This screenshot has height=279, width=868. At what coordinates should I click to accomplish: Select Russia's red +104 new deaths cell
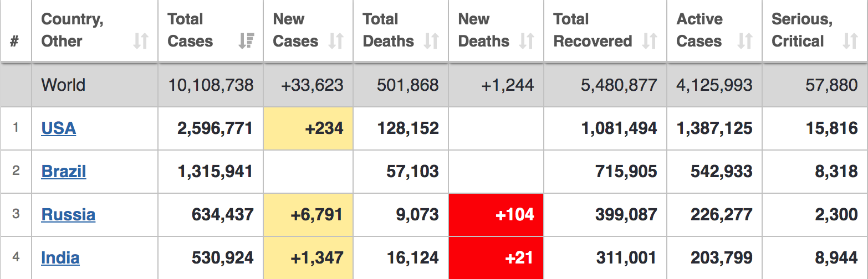pyautogui.click(x=496, y=215)
